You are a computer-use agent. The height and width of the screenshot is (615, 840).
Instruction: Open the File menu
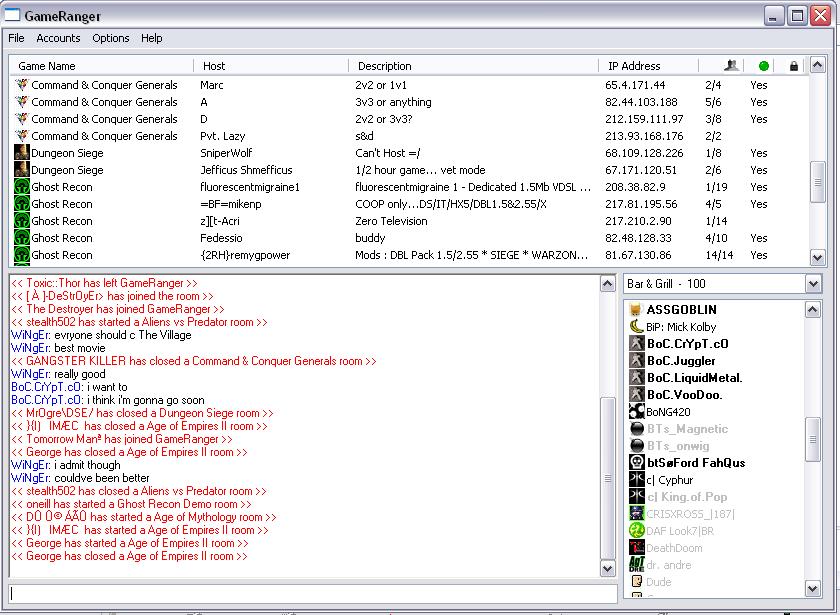click(x=16, y=38)
